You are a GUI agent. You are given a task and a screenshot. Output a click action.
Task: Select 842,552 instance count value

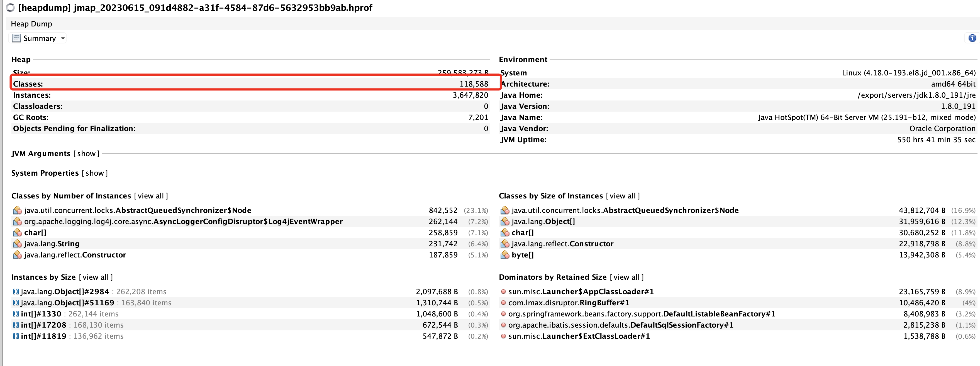click(443, 210)
